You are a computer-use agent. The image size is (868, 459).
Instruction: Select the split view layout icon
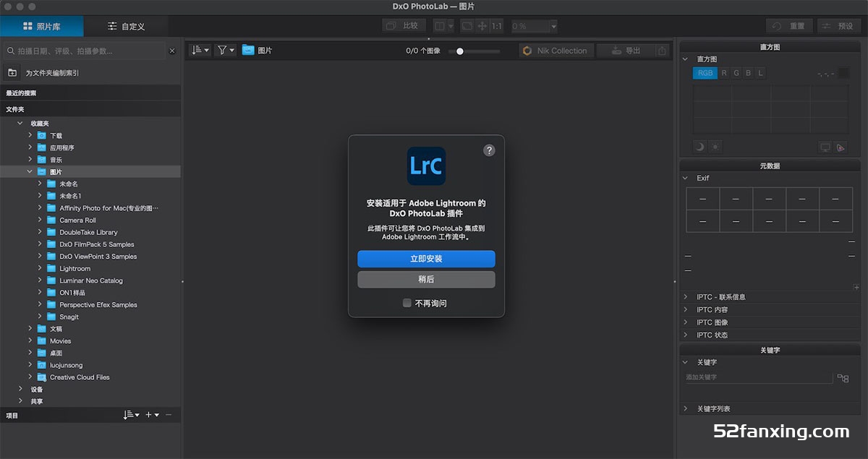tap(438, 26)
